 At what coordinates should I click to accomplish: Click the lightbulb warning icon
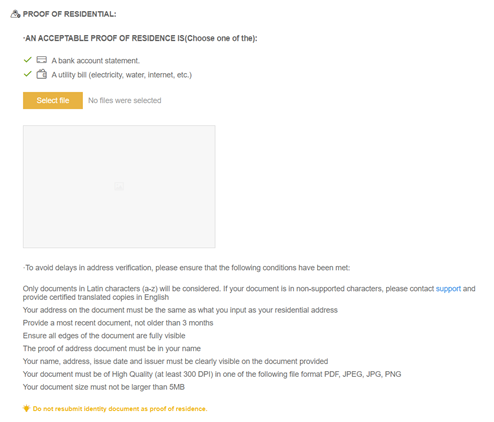(x=26, y=408)
